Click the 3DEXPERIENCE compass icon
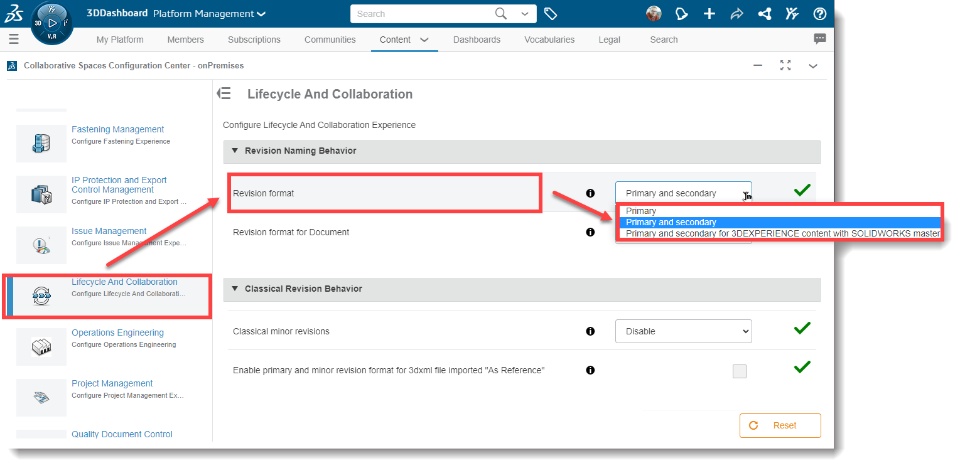 coord(50,21)
